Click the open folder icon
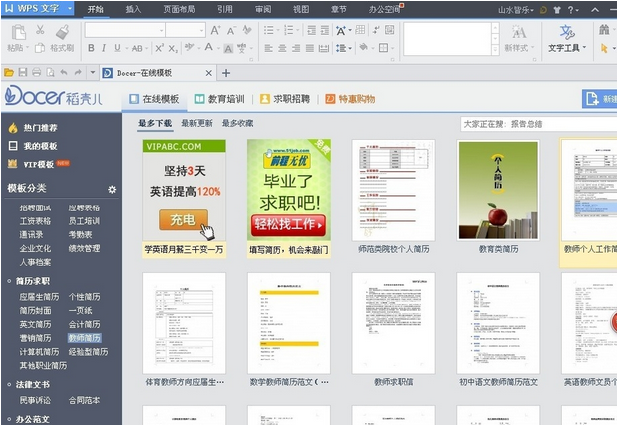619x425 pixels. tap(9, 73)
